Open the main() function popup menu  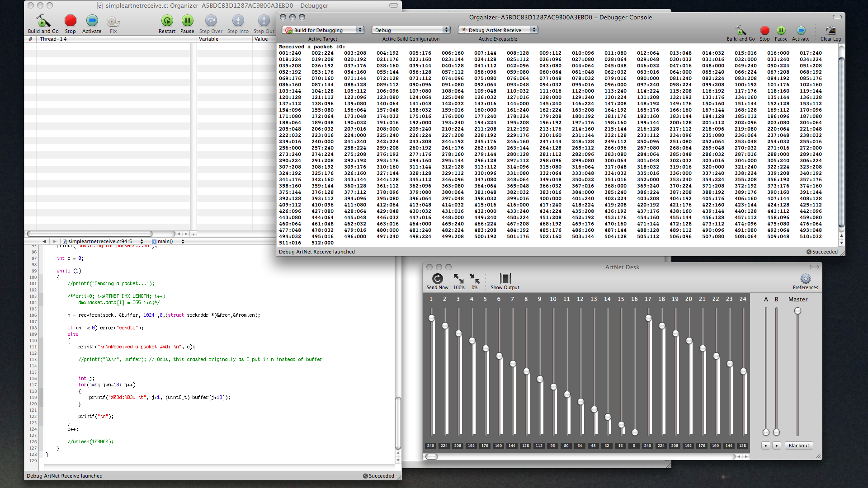[167, 241]
